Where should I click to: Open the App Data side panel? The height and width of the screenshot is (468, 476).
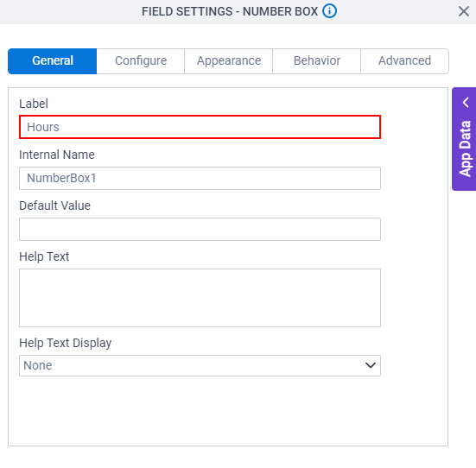(x=464, y=139)
